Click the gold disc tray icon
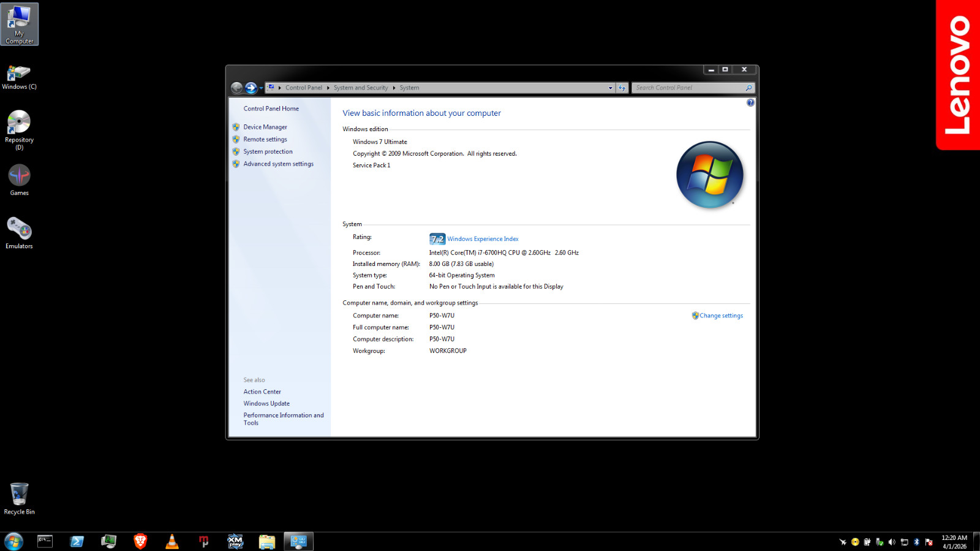 click(x=855, y=542)
